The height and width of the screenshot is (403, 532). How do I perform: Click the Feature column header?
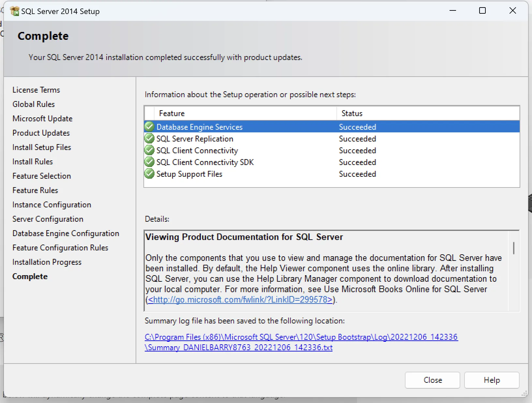pos(245,113)
